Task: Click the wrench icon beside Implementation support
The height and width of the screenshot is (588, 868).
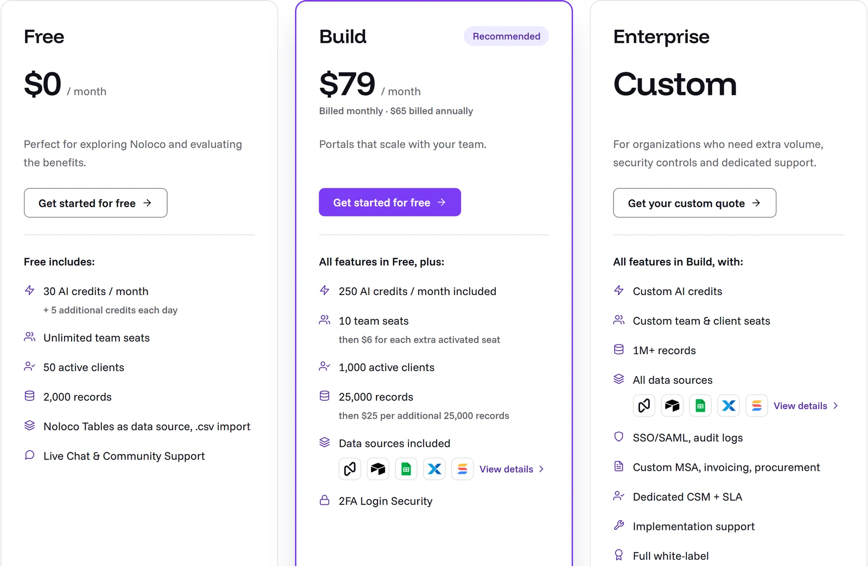Action: pyautogui.click(x=619, y=525)
